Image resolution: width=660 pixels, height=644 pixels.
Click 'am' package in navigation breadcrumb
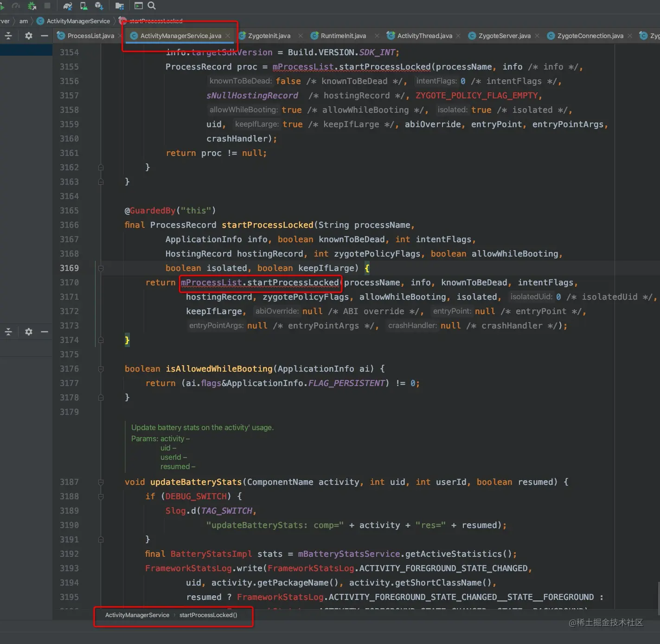click(24, 21)
